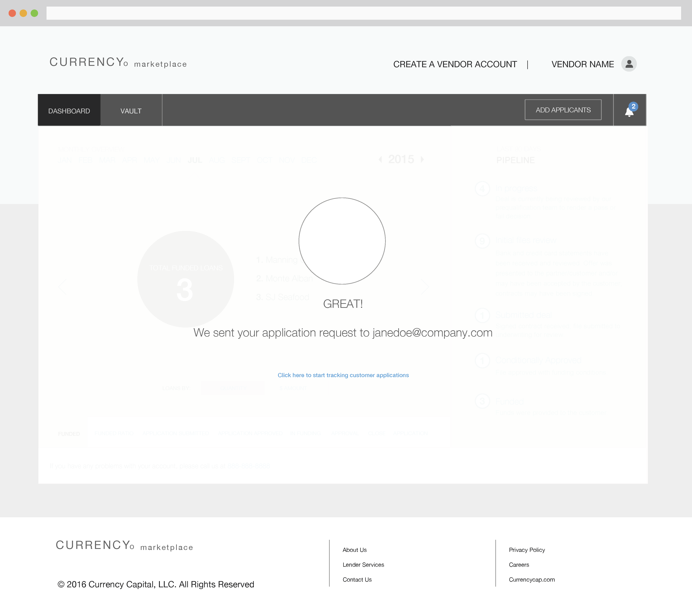Open the Privacy Policy footer link
This screenshot has height=616, width=692.
point(527,550)
